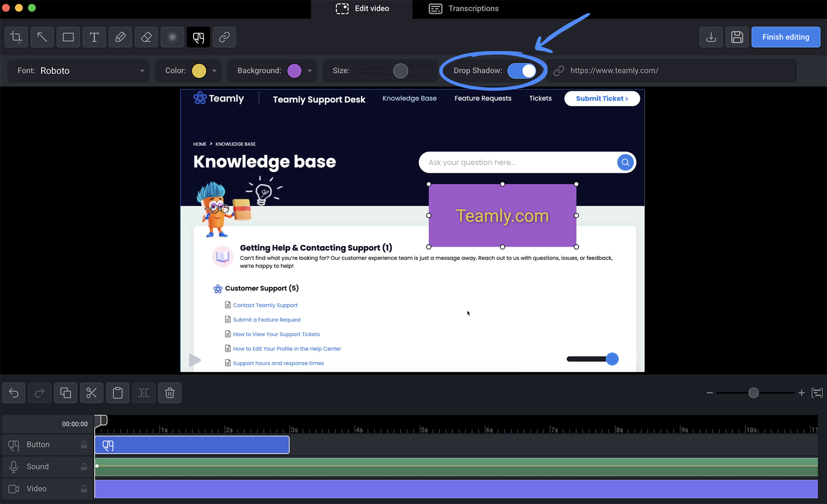The image size is (827, 504).
Task: Click the yellow text Color swatch
Action: pos(199,71)
